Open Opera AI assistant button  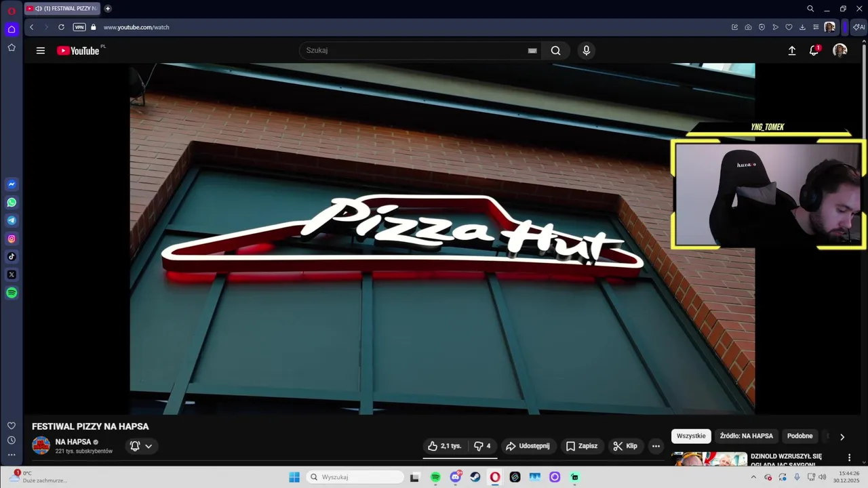859,27
